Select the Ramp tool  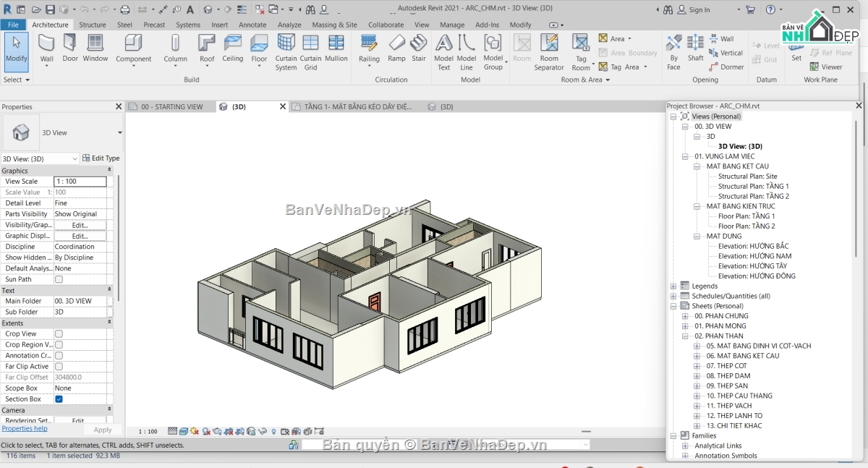coord(396,49)
